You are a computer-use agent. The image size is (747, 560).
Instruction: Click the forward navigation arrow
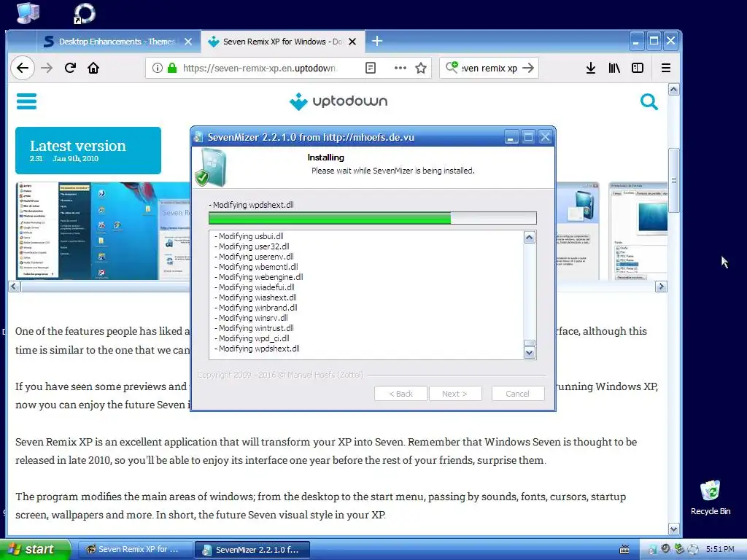click(x=47, y=68)
